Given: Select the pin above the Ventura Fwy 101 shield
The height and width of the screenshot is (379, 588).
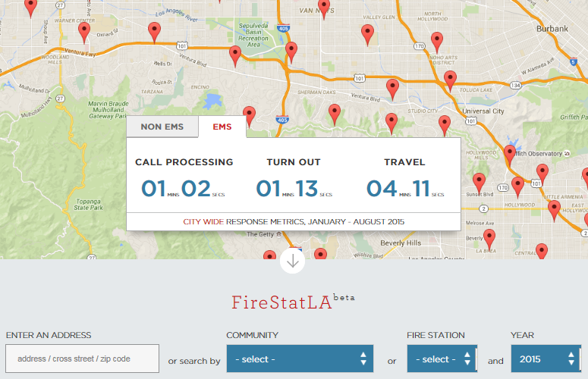Looking at the screenshot, I should (154, 33).
